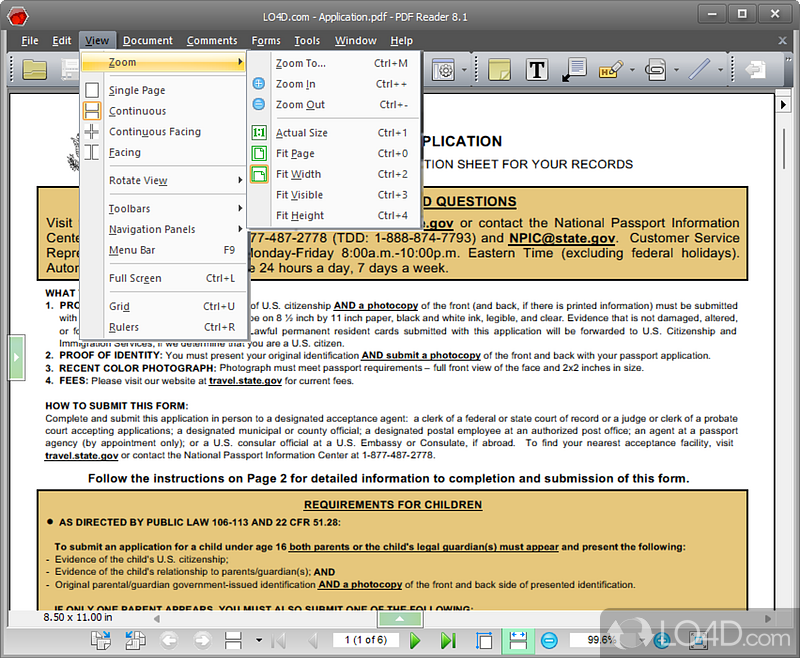The height and width of the screenshot is (658, 800).
Task: Click Actual Size 1:1 icon
Action: click(259, 133)
